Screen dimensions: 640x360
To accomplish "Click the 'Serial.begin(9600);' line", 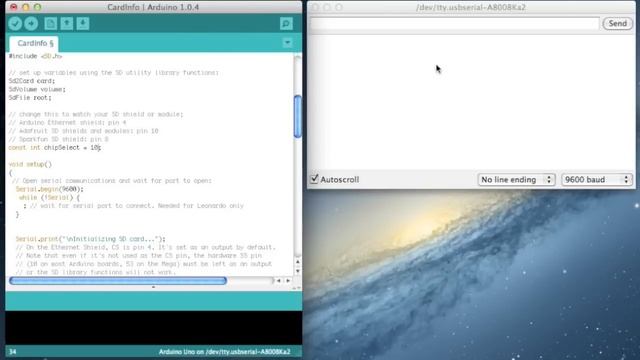I will (x=49, y=189).
